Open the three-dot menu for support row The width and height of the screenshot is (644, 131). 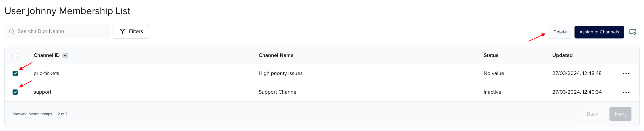click(626, 92)
